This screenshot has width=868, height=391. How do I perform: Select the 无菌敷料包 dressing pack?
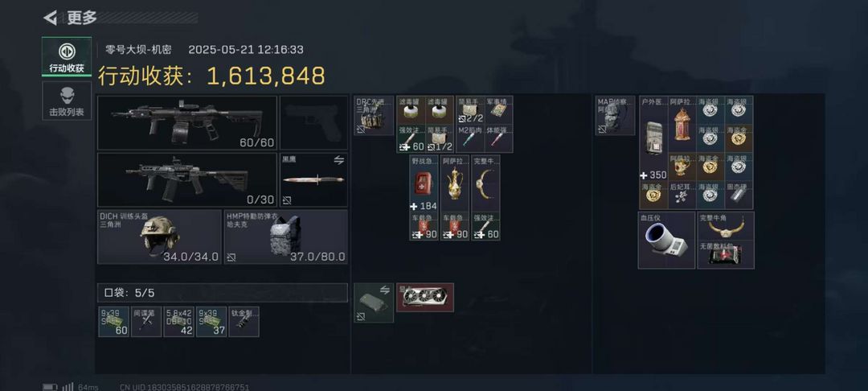(x=726, y=255)
